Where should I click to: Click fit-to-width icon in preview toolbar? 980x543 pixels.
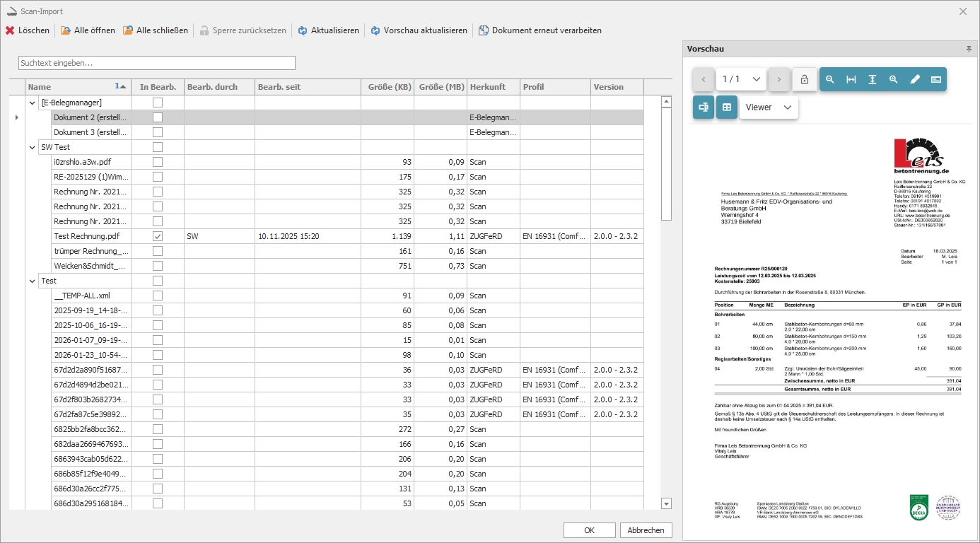pyautogui.click(x=851, y=79)
